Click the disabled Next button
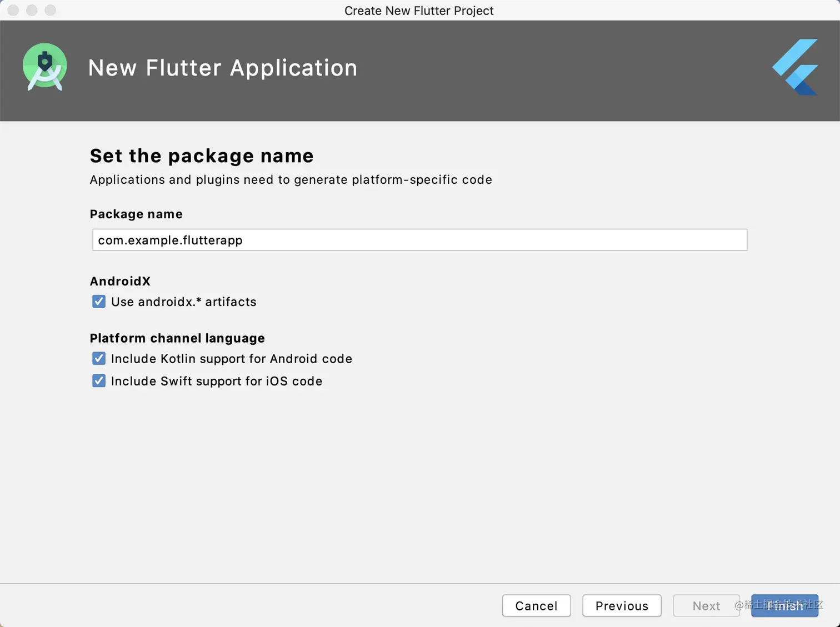 (706, 606)
